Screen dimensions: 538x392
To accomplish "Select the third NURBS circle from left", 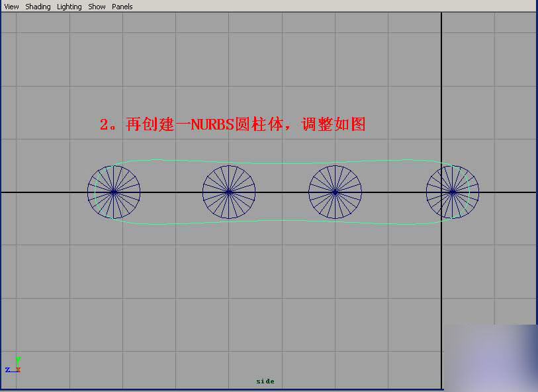I will (336, 192).
